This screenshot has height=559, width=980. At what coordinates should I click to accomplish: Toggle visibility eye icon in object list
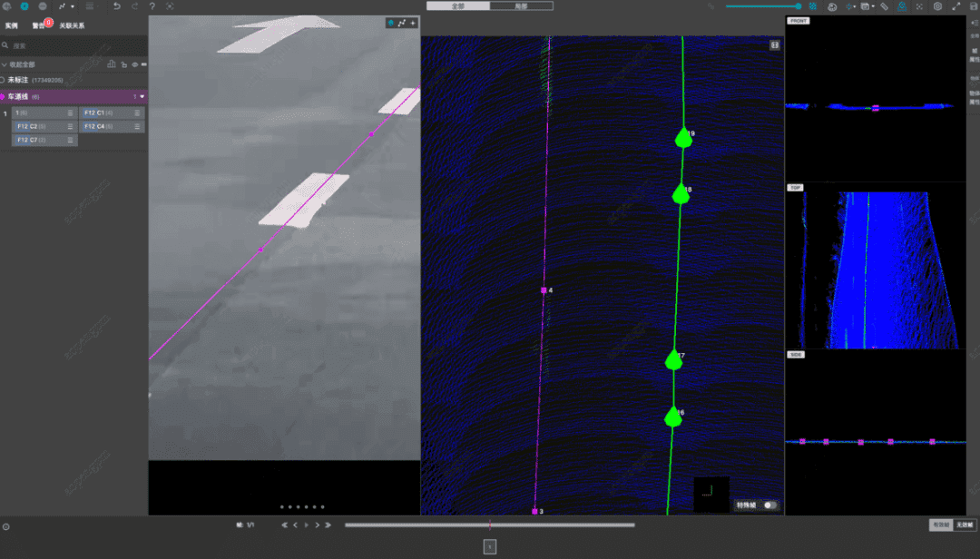click(x=134, y=64)
